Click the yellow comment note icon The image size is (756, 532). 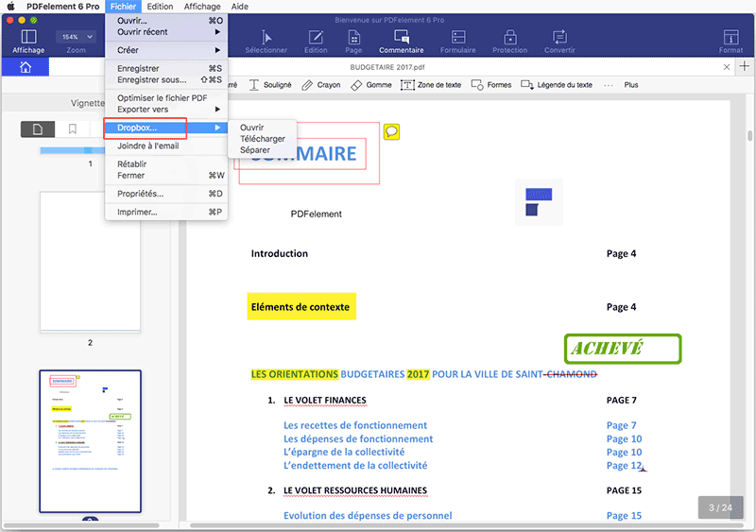pos(391,131)
